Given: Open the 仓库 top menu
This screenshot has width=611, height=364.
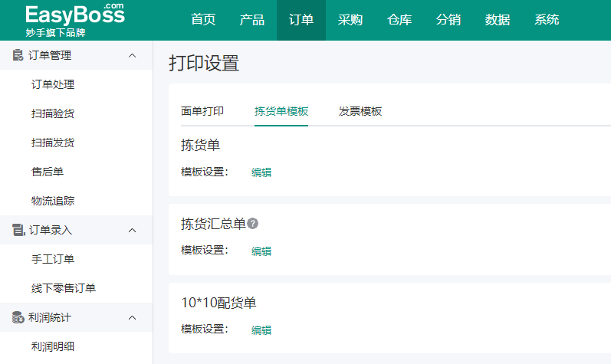Looking at the screenshot, I should [399, 19].
